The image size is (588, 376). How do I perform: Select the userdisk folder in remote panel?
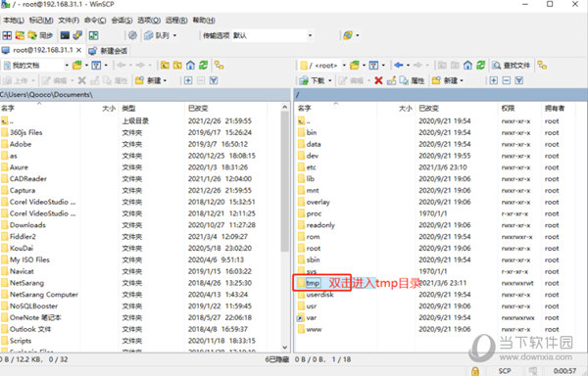[x=319, y=295]
